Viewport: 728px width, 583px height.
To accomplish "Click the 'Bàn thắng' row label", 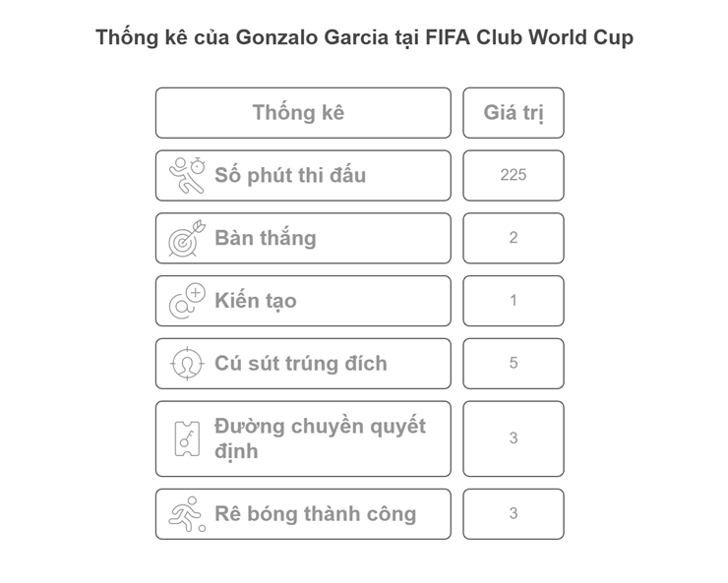I will 265,238.
